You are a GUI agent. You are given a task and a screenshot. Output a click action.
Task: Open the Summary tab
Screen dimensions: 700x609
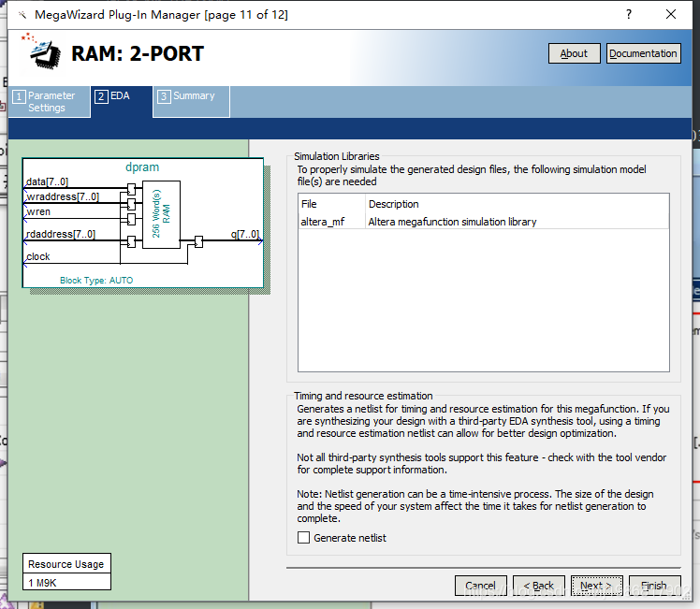click(191, 102)
